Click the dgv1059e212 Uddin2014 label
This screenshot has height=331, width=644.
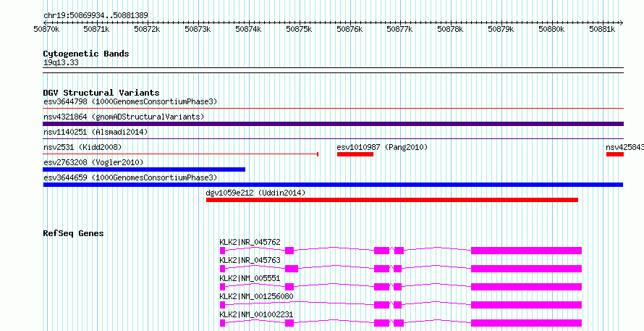[x=255, y=193]
